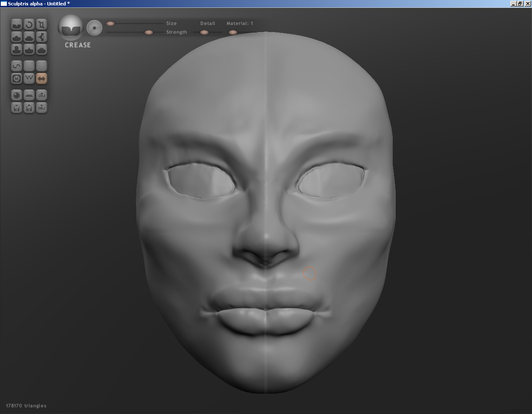Minimize the Sculptris window
Viewport: 532px width, 414px height.
[x=513, y=4]
